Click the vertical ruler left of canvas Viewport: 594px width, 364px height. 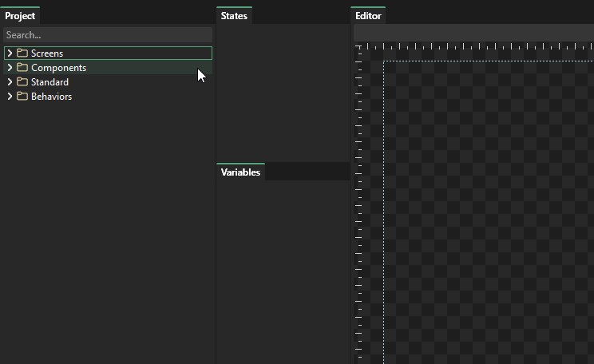click(x=359, y=200)
